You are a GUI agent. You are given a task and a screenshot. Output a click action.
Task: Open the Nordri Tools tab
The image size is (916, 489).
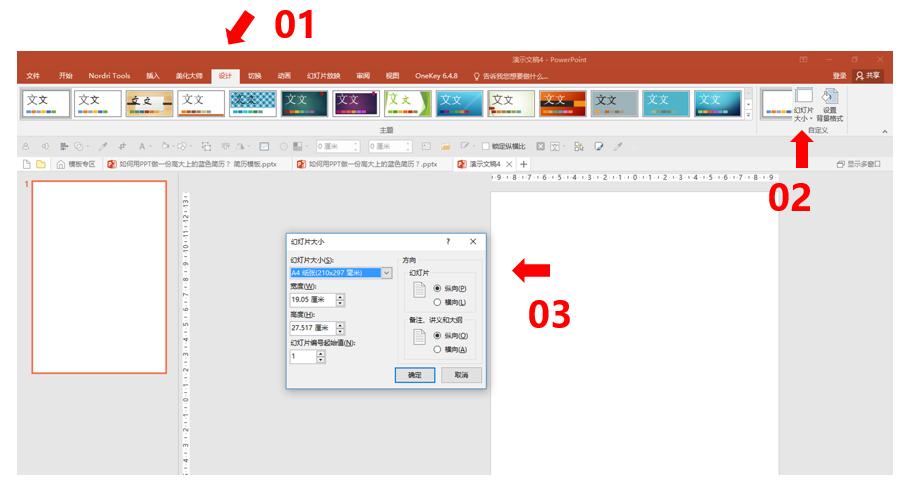[109, 76]
